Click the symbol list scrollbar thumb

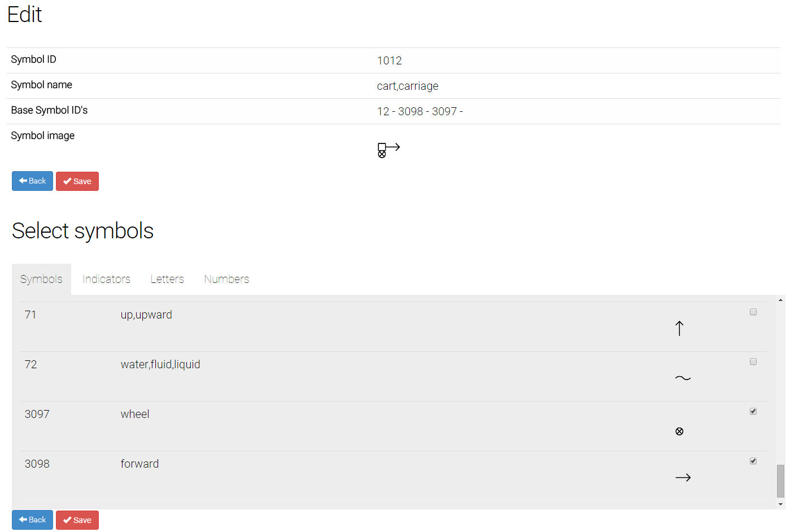[780, 481]
